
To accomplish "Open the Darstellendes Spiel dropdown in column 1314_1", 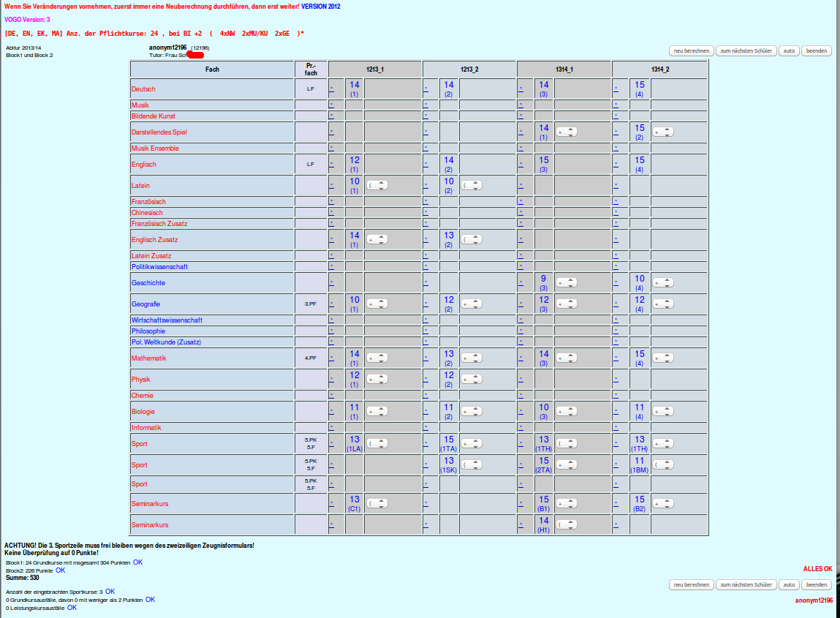I will (x=567, y=132).
